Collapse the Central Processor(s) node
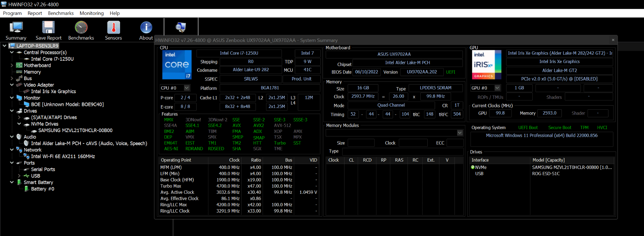 click(x=12, y=52)
